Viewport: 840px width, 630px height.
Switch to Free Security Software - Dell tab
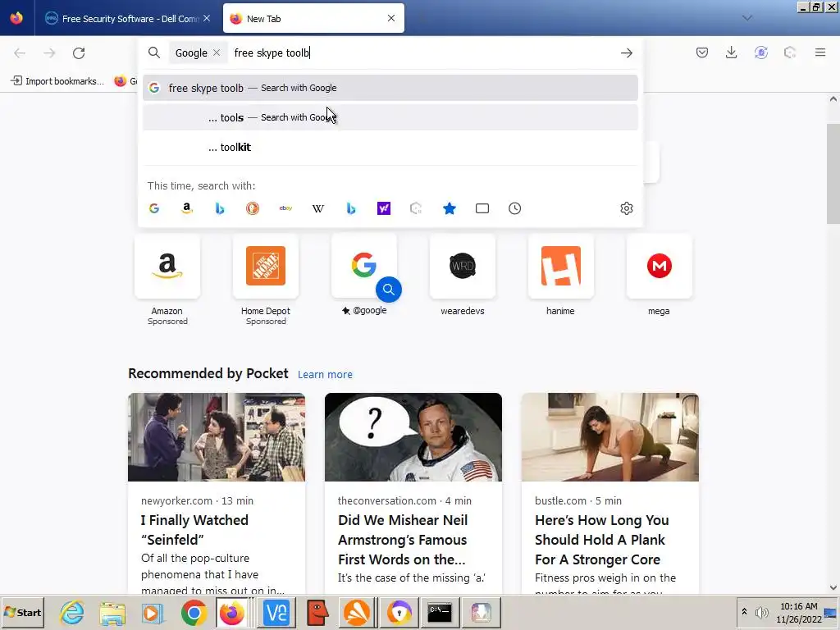[x=127, y=18]
